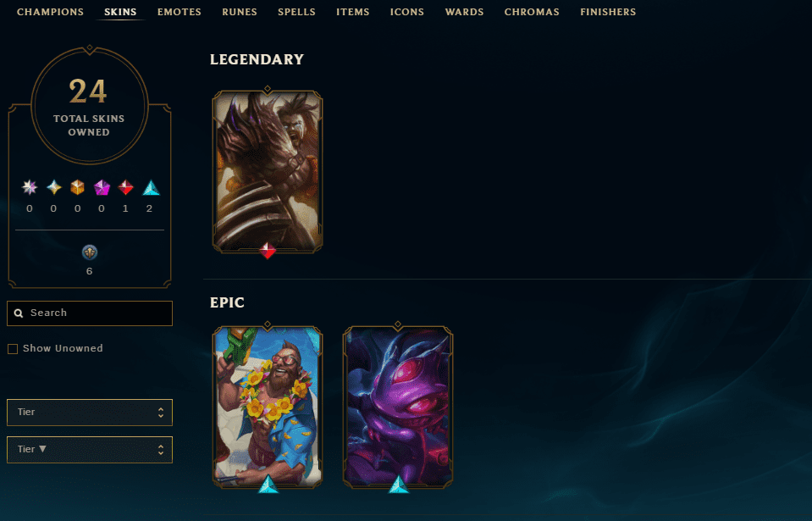Click the cyan Epic triangle icon in summary
The width and height of the screenshot is (812, 521).
click(x=151, y=187)
